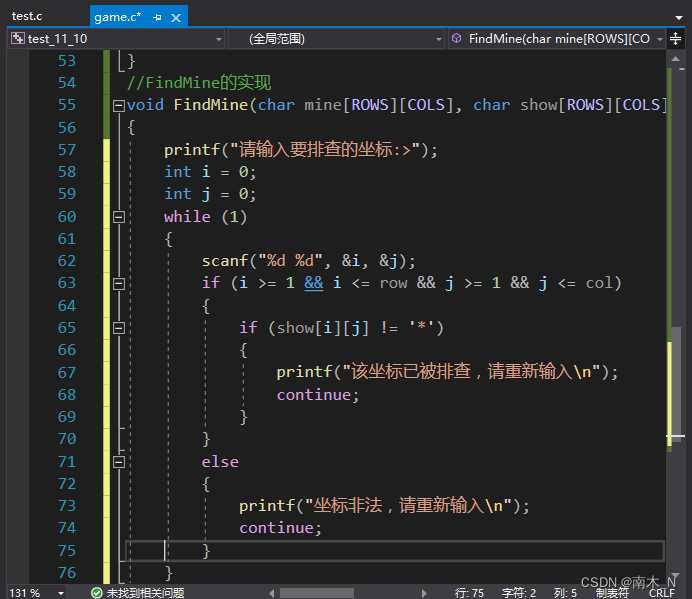692x599 pixels.
Task: Click the scanf call on line 62
Action: pos(308,261)
